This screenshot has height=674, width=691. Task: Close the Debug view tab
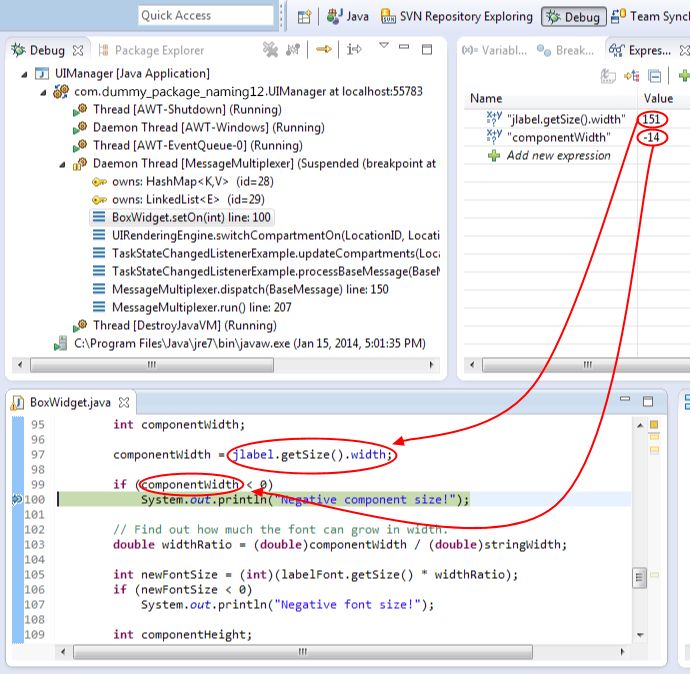pos(78,51)
